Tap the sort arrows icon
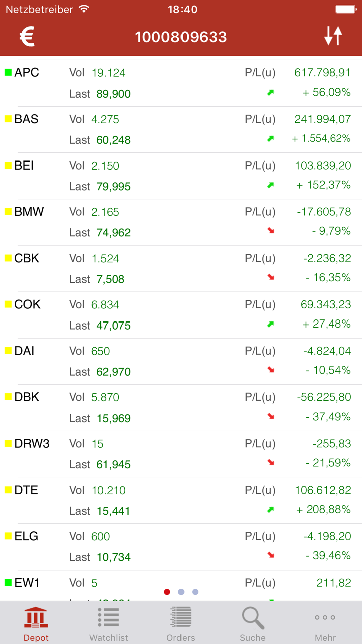Screen dimensions: 362x644 pyautogui.click(x=333, y=36)
